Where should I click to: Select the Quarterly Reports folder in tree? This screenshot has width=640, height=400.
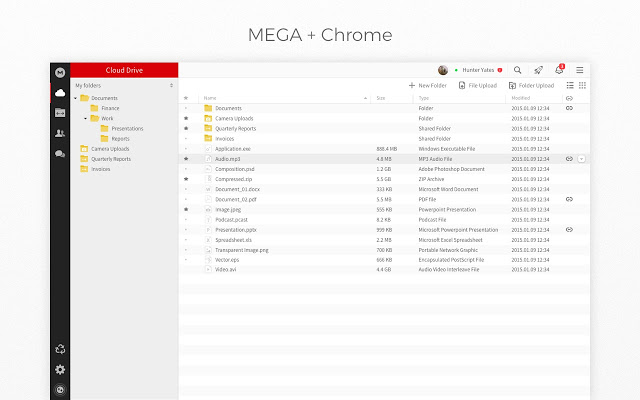point(111,159)
